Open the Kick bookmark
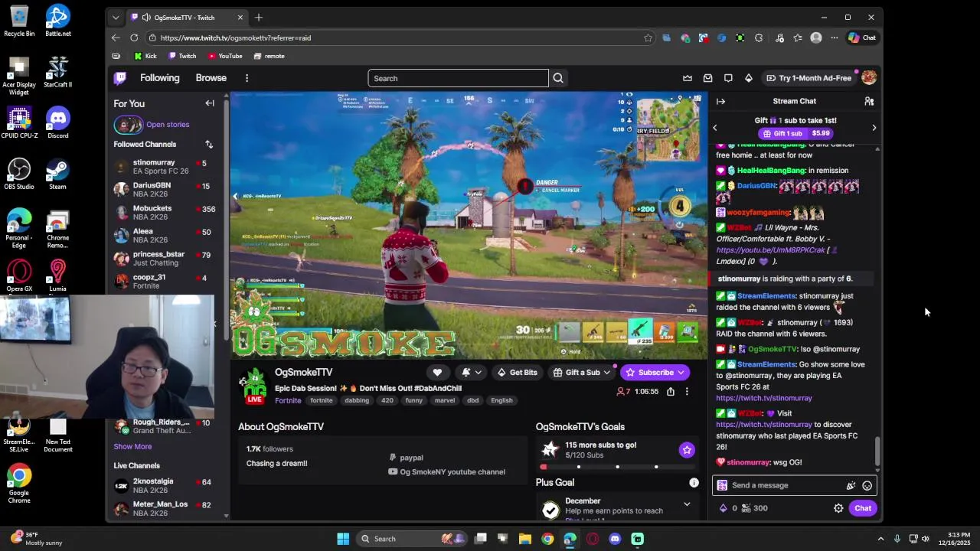The width and height of the screenshot is (980, 551). (x=145, y=56)
